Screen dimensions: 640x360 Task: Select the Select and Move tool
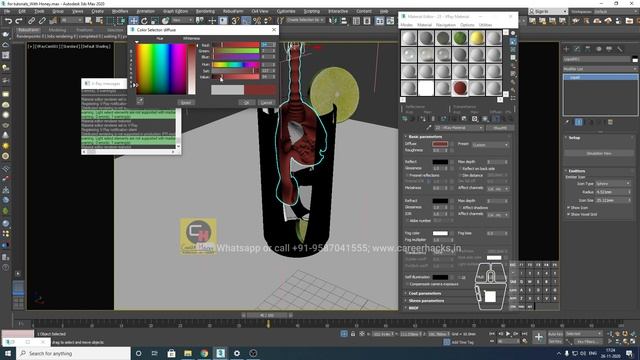point(133,20)
